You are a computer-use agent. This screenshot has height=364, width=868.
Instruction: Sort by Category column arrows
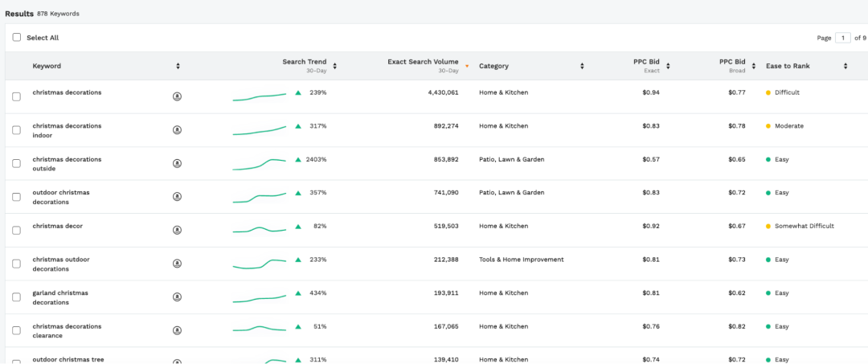pyautogui.click(x=583, y=66)
